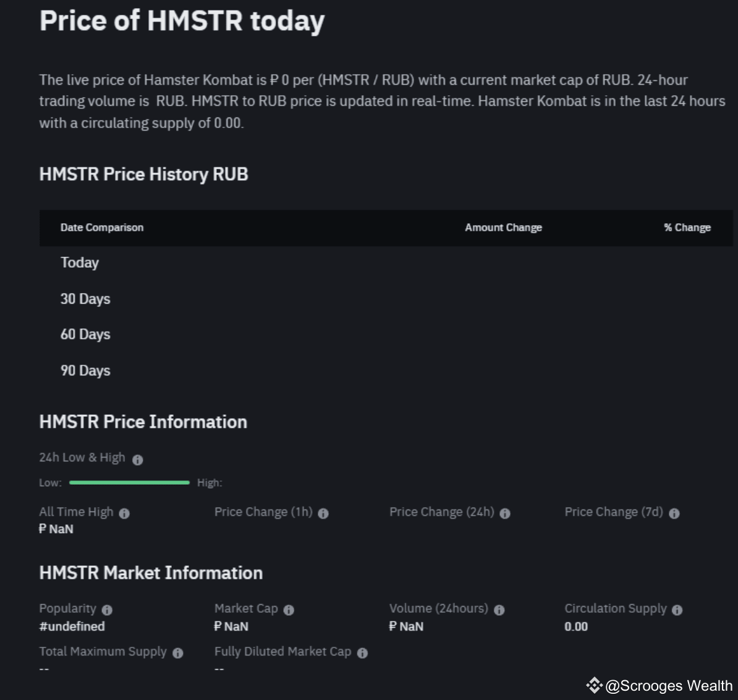Click info icon next to 24h Low & High
The image size is (738, 700).
click(138, 459)
